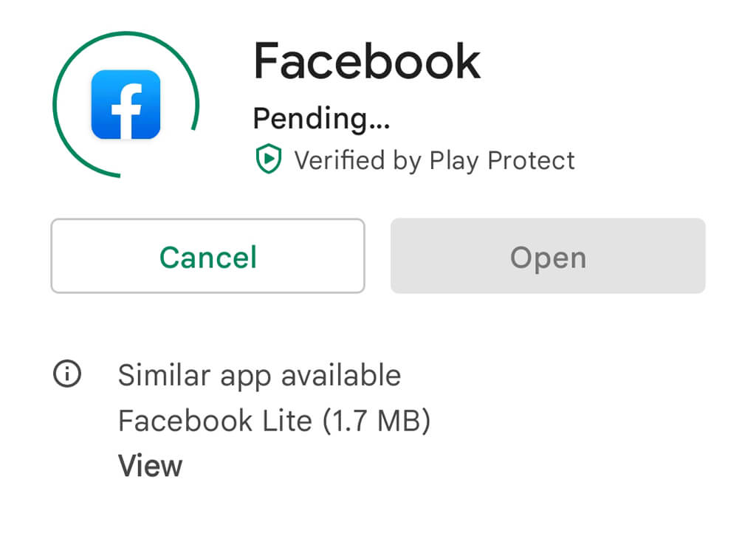Tap the word Cancel in green

pyautogui.click(x=207, y=257)
